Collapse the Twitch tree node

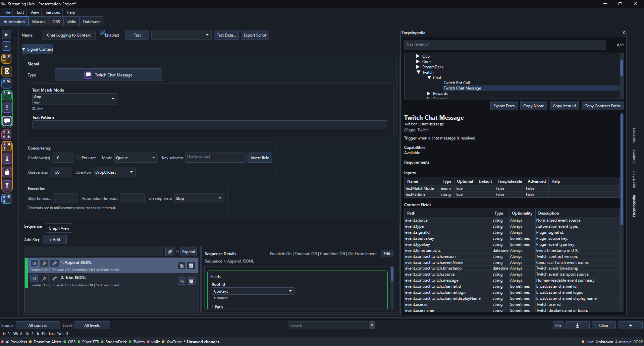(x=418, y=72)
